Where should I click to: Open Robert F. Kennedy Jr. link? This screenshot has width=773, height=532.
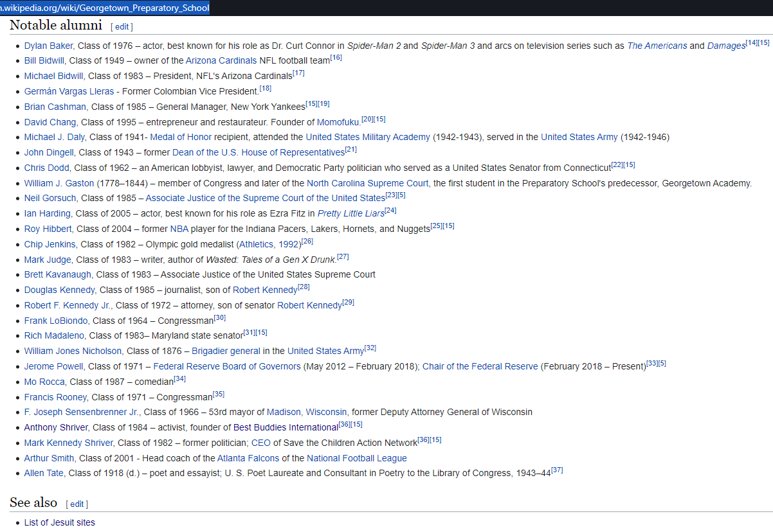pyautogui.click(x=69, y=305)
